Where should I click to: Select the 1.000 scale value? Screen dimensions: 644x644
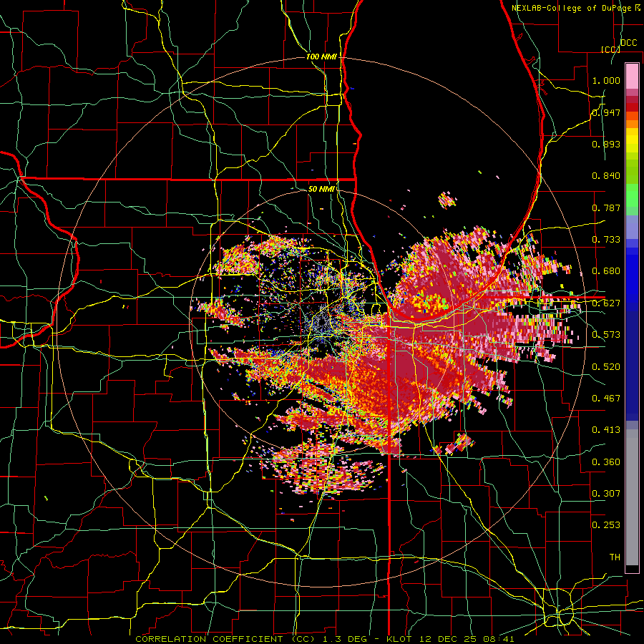click(606, 80)
